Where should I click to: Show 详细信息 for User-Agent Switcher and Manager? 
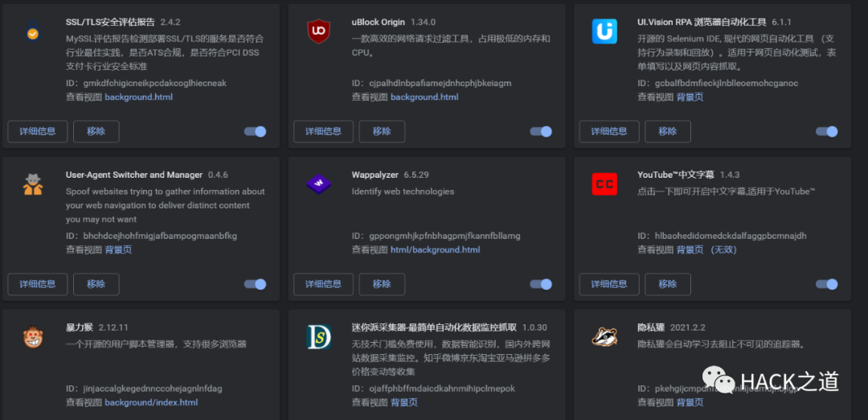(x=38, y=284)
